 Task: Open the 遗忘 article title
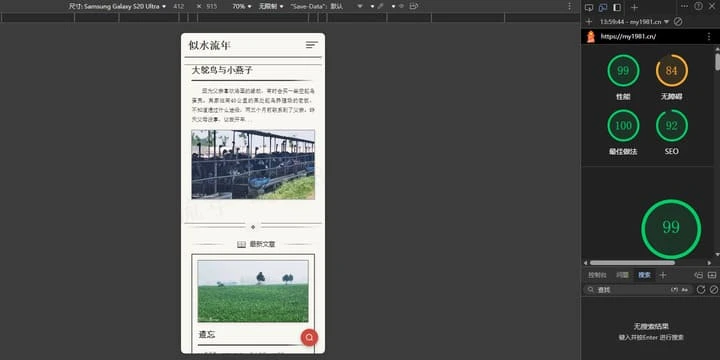click(207, 334)
